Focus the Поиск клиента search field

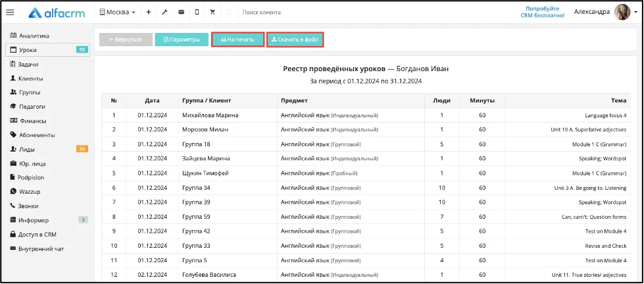pos(287,13)
